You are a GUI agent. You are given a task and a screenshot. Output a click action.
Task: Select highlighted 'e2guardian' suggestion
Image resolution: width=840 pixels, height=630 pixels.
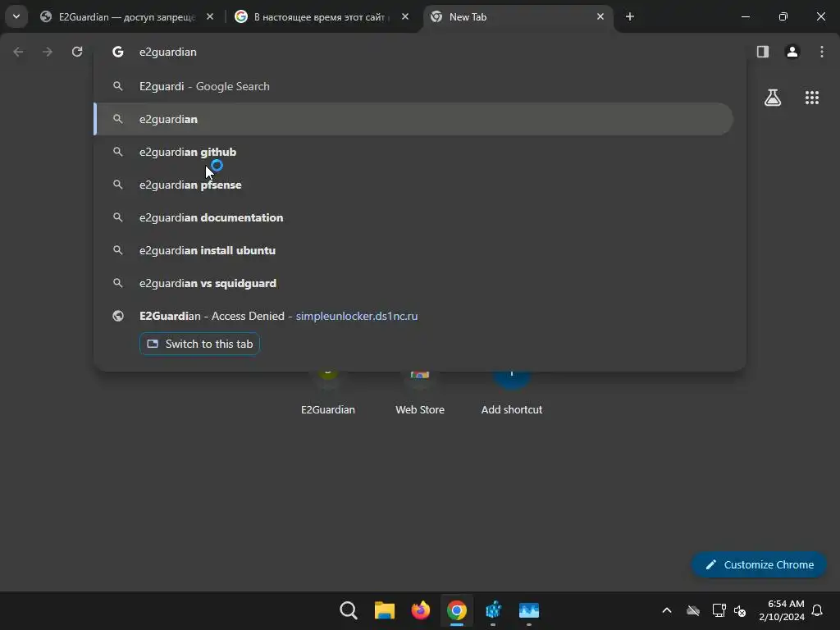(413, 119)
